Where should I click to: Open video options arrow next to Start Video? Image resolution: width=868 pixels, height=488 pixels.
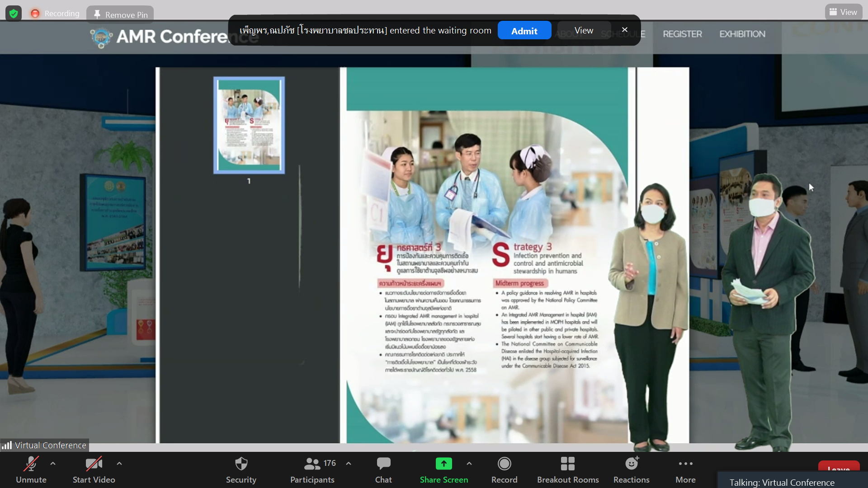119,464
